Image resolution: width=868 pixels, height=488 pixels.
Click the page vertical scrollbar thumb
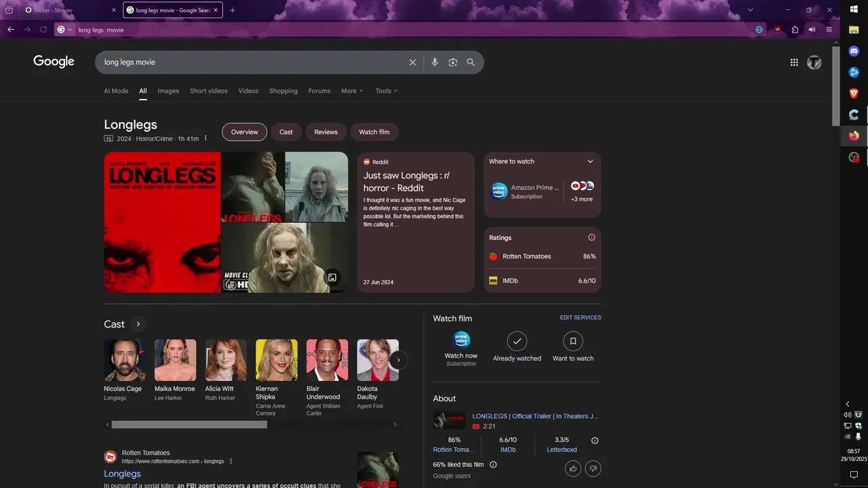pyautogui.click(x=836, y=85)
